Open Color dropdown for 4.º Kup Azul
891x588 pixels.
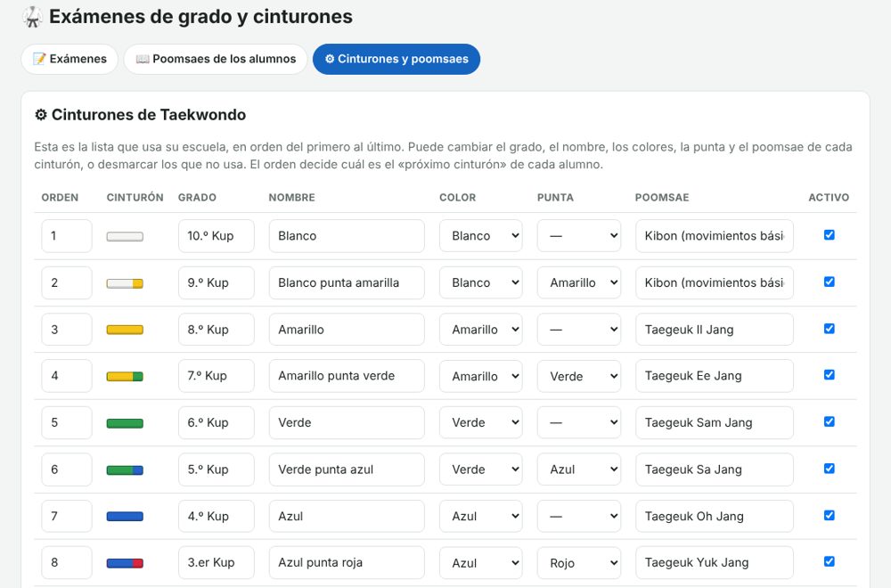pyautogui.click(x=481, y=517)
